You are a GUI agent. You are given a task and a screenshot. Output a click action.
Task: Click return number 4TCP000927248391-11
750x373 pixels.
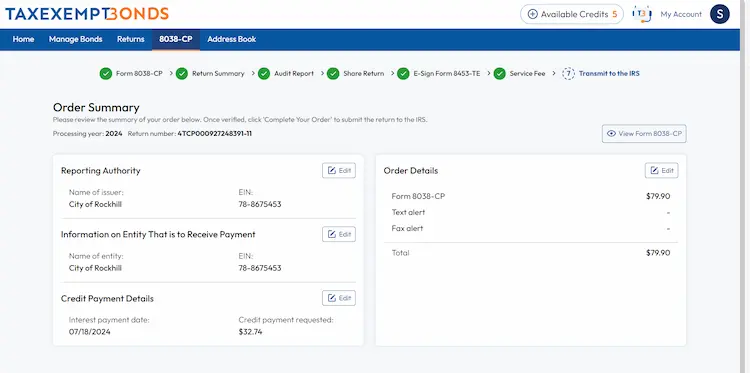(215, 134)
